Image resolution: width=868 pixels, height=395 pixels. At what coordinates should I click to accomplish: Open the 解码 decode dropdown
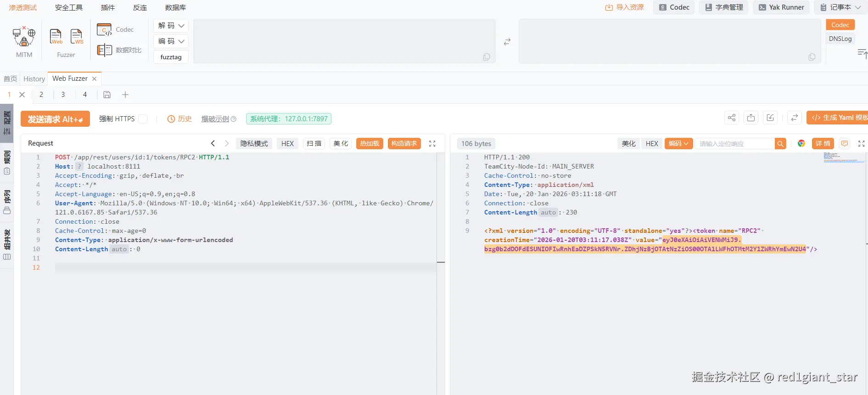pos(171,26)
